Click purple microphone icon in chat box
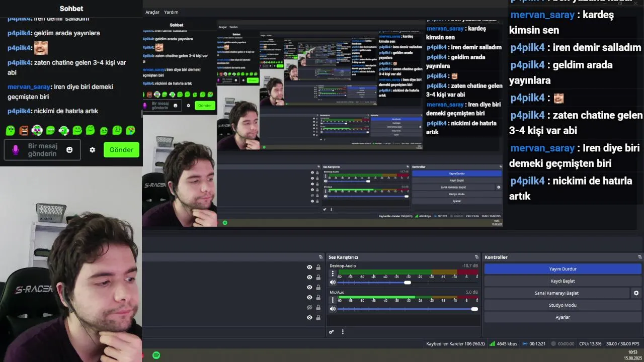Screen dimensions: 644x362 point(16,150)
